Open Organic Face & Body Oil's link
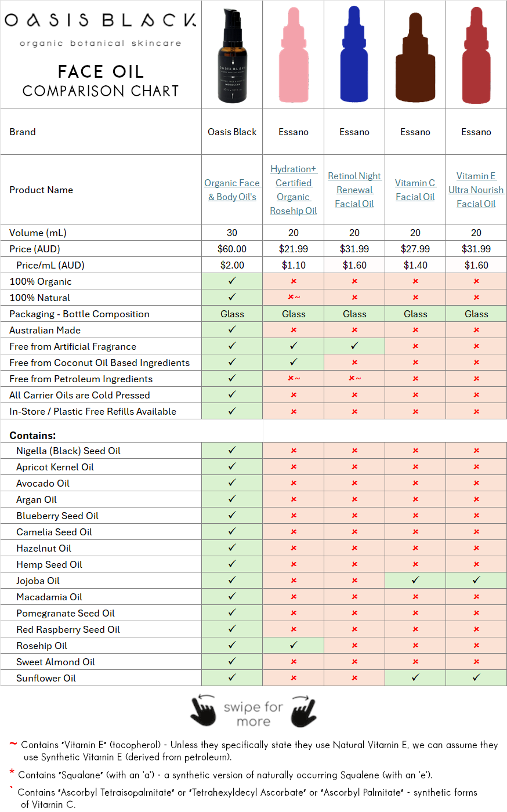507x812 pixels. (x=232, y=190)
